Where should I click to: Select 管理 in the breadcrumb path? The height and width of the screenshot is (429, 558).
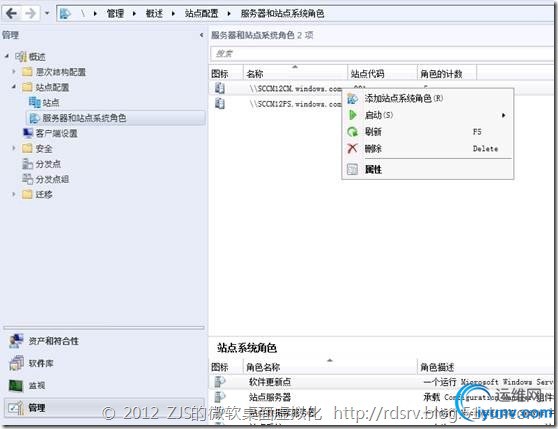[x=115, y=14]
